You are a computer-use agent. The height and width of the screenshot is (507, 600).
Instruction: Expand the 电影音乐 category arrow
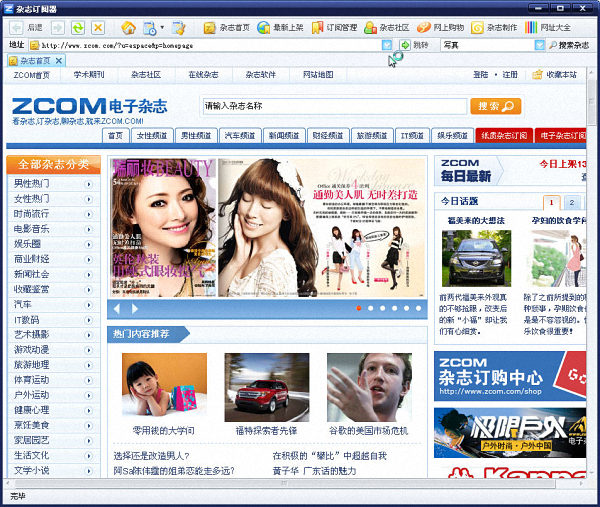click(89, 228)
